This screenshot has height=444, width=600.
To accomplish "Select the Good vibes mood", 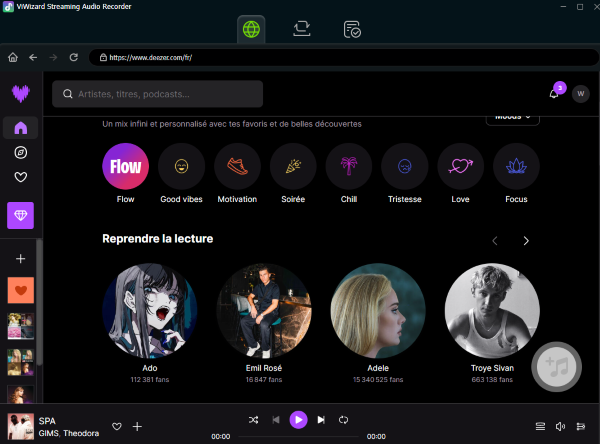I will tap(181, 166).
